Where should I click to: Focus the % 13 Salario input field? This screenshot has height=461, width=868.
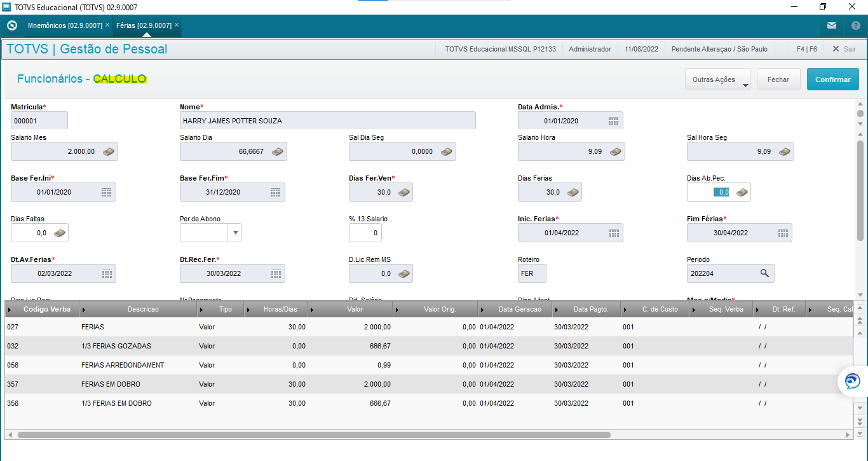(x=365, y=233)
